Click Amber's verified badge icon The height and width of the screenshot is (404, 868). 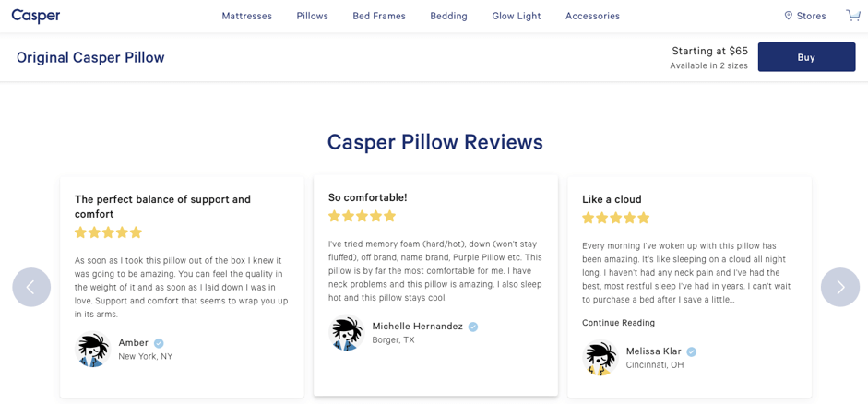click(159, 343)
